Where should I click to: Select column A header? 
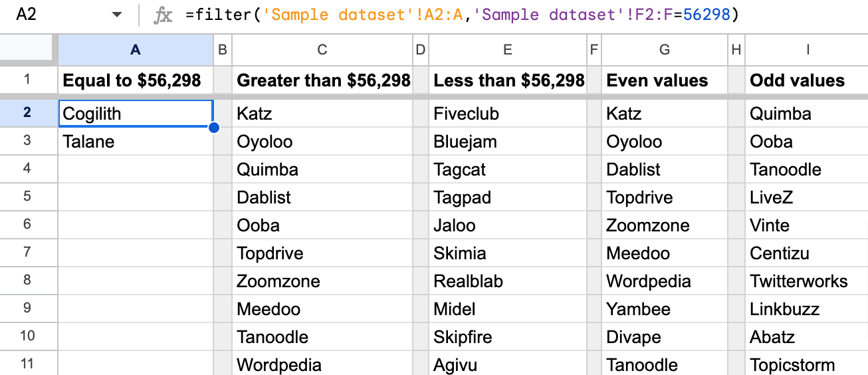coord(136,49)
